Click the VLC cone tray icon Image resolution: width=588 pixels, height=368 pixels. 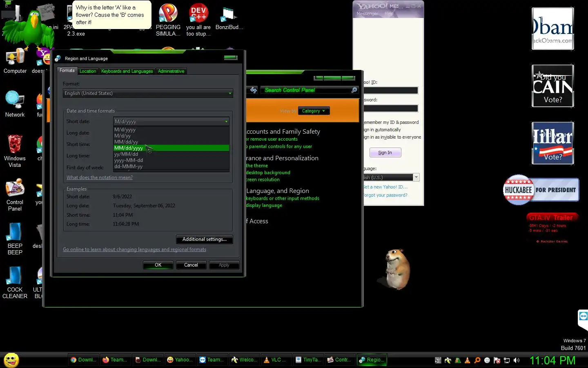(x=468, y=360)
